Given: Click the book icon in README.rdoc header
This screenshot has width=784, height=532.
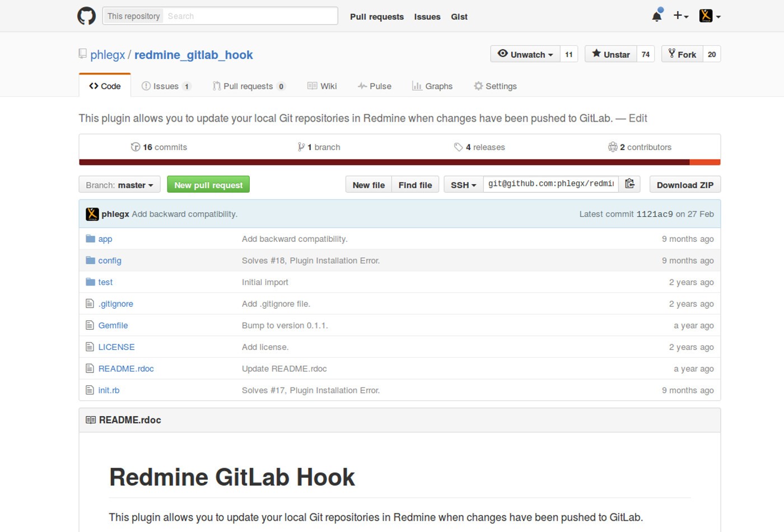Looking at the screenshot, I should click(91, 420).
